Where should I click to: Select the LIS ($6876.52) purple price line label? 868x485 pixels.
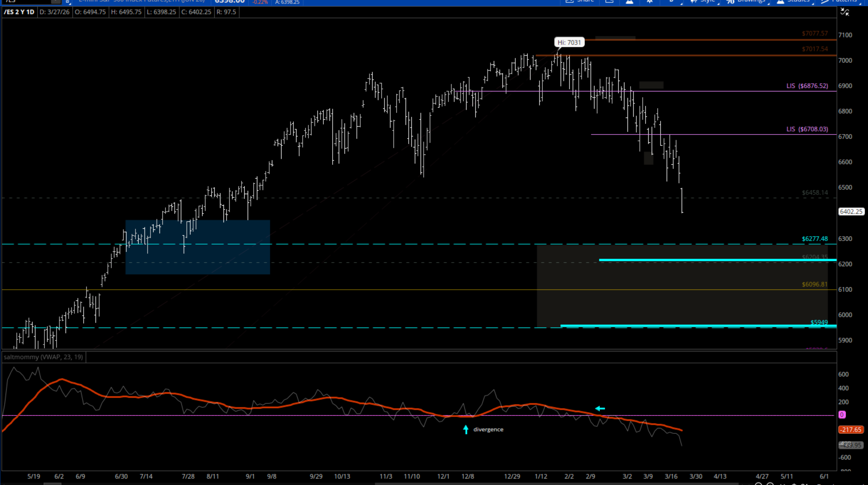pyautogui.click(x=807, y=86)
